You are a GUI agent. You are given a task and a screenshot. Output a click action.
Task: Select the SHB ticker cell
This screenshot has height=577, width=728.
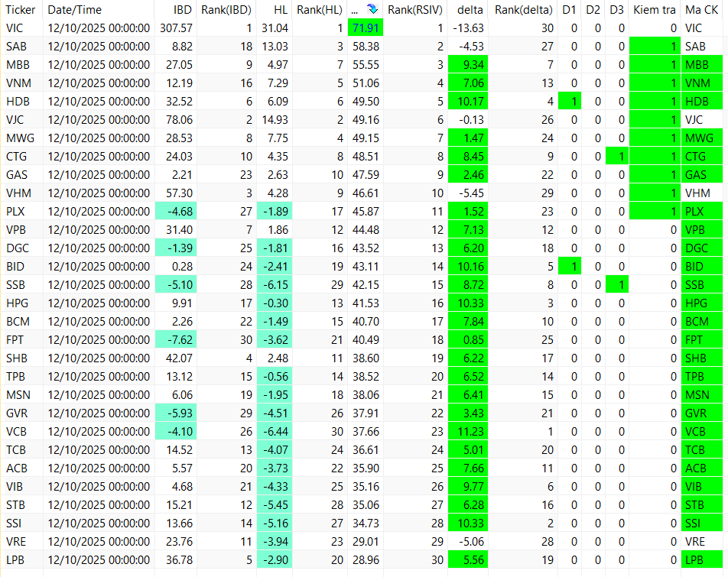(22, 358)
